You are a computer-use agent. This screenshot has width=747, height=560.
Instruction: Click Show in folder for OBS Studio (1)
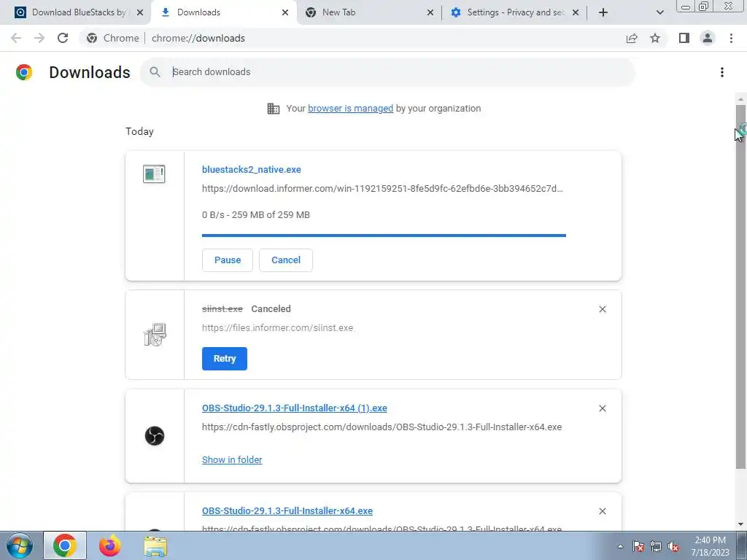232,460
